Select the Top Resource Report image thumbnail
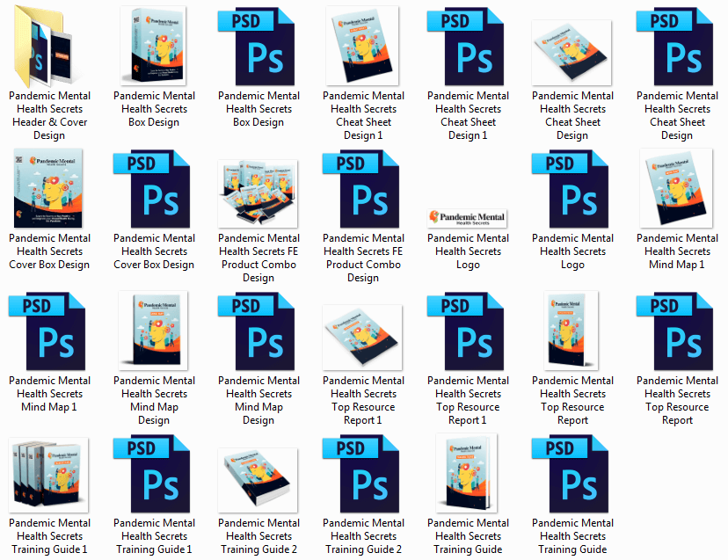Image resolution: width=728 pixels, height=560 pixels. tap(571, 331)
